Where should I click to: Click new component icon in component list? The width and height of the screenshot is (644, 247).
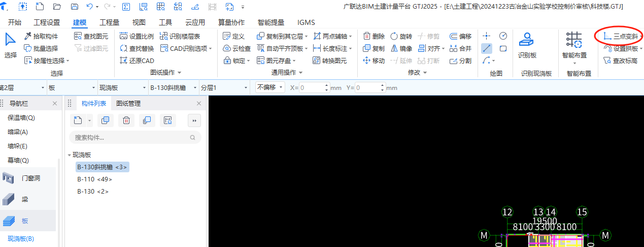(77, 120)
